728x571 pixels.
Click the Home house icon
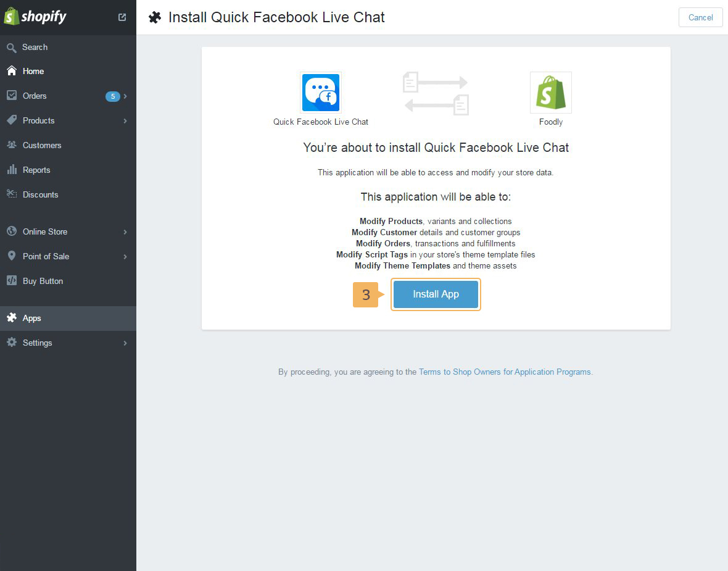pyautogui.click(x=11, y=71)
